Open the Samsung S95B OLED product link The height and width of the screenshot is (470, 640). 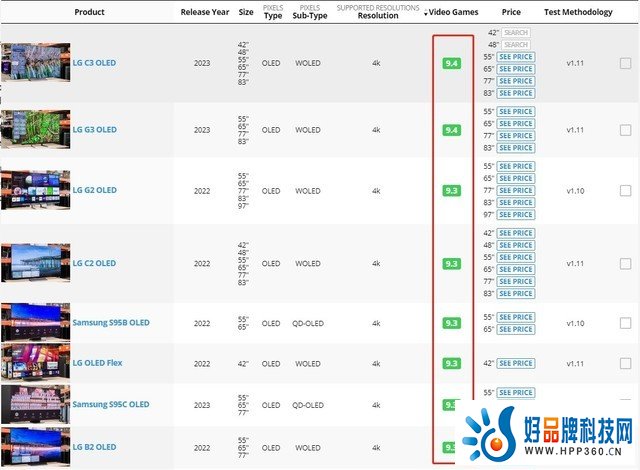pos(111,322)
